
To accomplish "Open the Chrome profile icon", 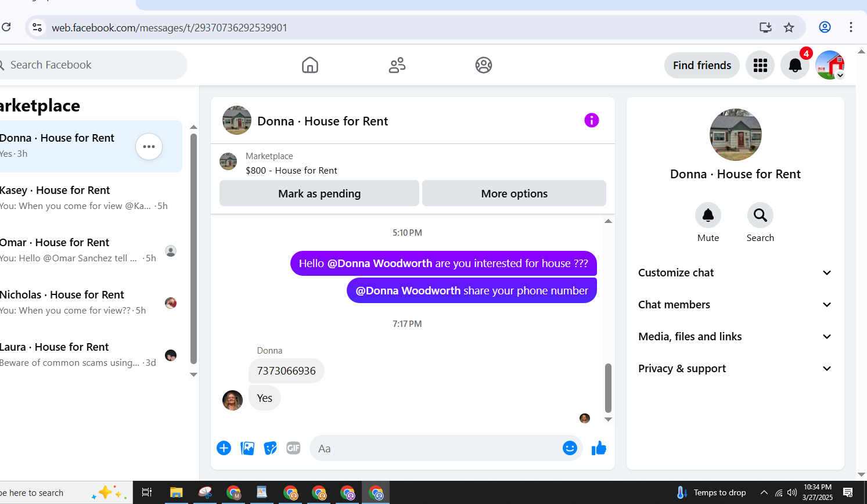I will [x=825, y=27].
